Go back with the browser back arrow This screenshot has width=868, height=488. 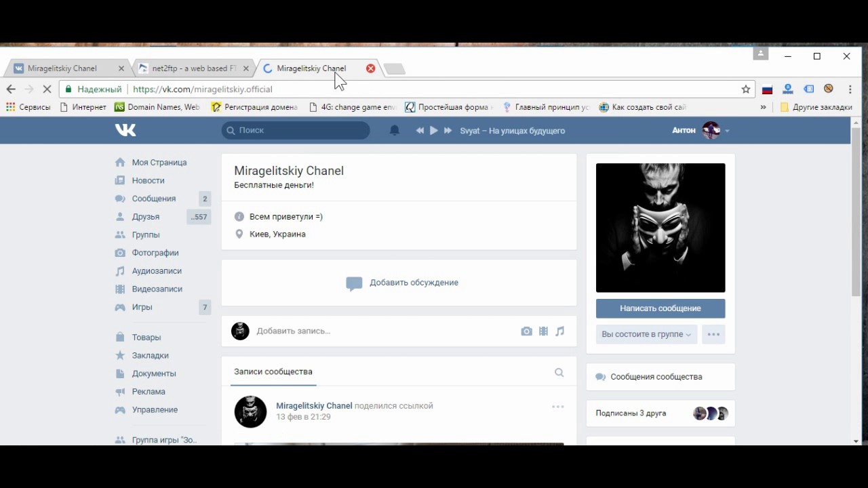[11, 89]
